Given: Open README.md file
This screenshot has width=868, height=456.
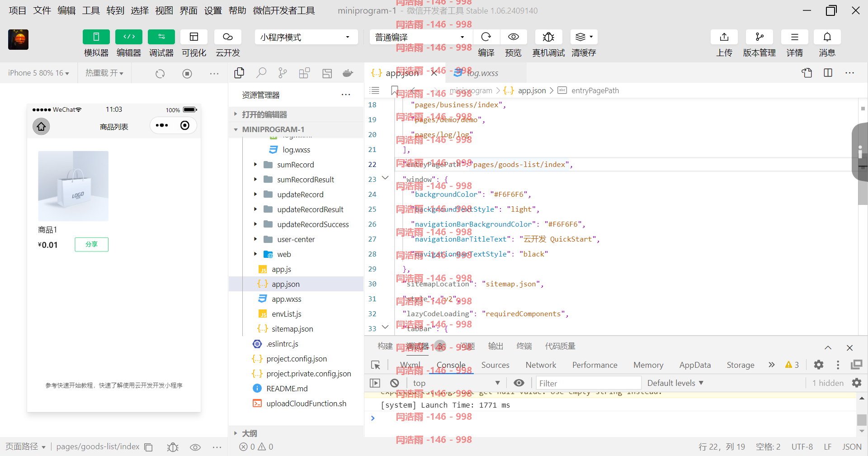Looking at the screenshot, I should (x=287, y=389).
